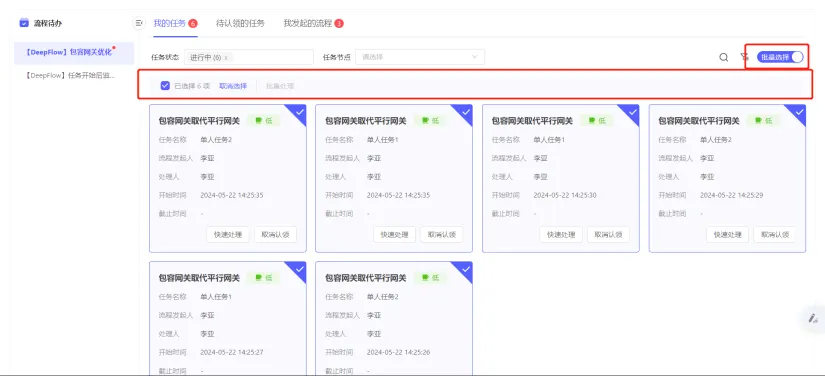Turn off the 批量选择 switch
This screenshot has height=376, width=825.
tap(780, 57)
